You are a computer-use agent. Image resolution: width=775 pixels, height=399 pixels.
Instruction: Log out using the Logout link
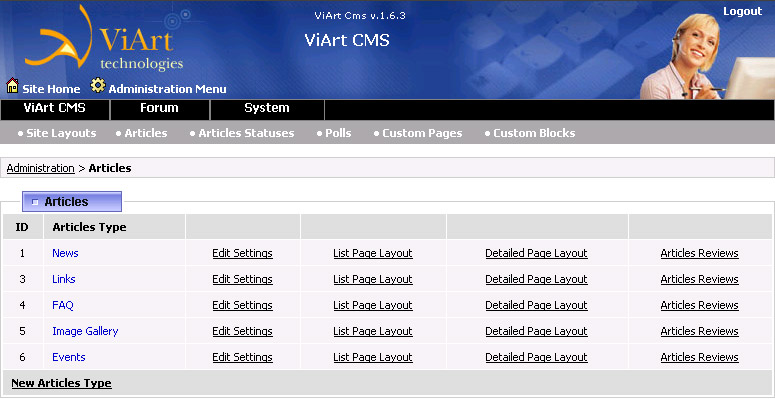pyautogui.click(x=742, y=11)
